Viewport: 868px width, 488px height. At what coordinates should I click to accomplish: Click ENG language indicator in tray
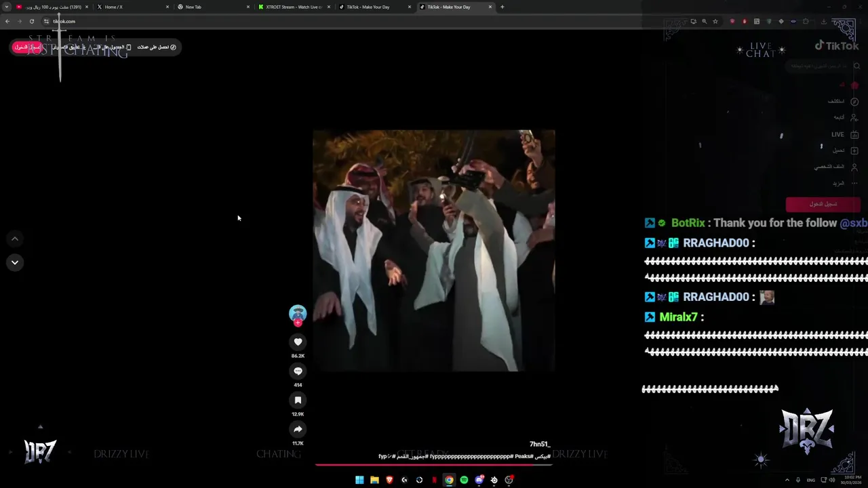[x=811, y=480]
